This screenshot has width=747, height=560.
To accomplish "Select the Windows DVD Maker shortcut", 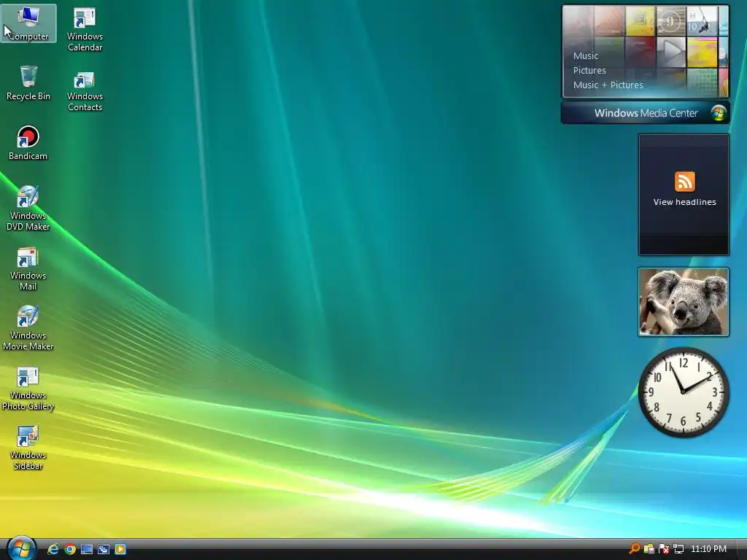I will [x=28, y=208].
